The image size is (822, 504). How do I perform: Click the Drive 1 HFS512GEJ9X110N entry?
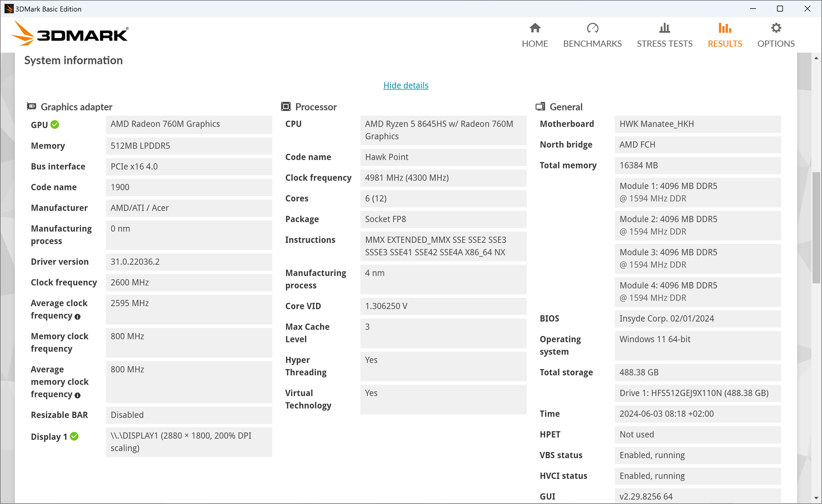[x=698, y=393]
